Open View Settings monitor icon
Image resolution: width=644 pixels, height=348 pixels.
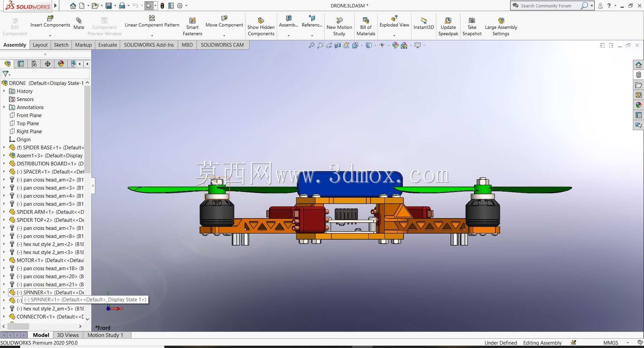[x=418, y=45]
